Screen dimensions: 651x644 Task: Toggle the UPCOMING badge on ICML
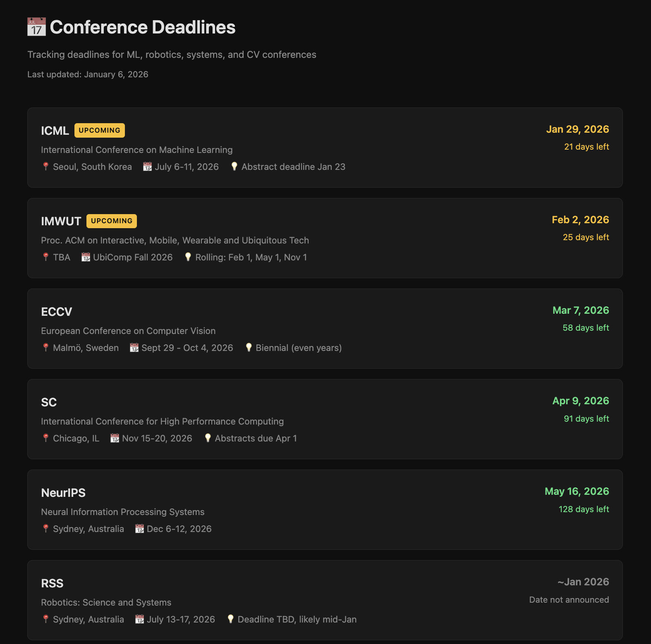coord(99,130)
